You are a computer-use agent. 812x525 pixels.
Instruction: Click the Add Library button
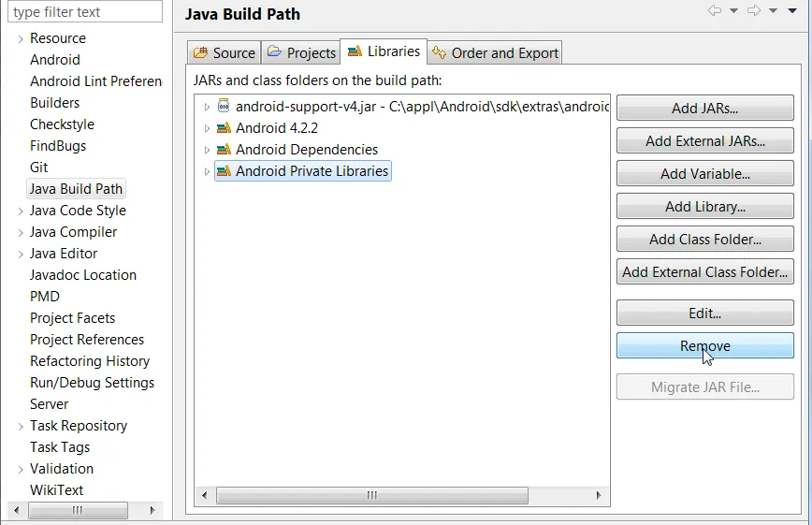coord(704,206)
